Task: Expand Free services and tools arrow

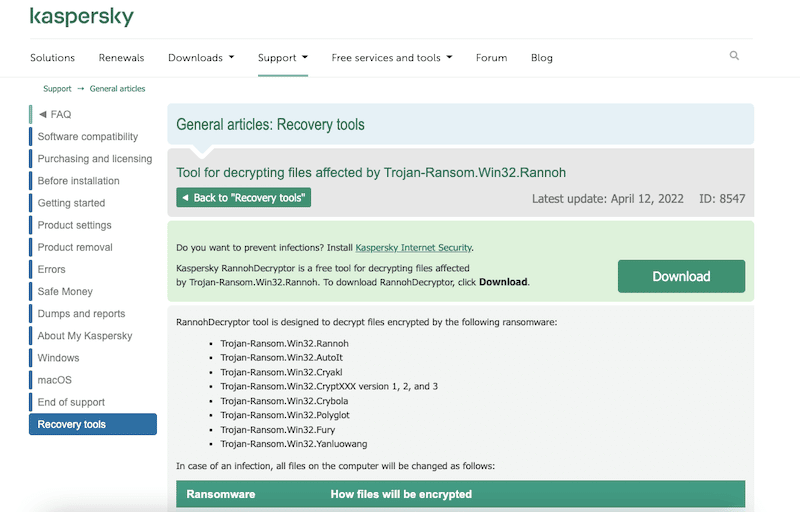Action: (449, 57)
